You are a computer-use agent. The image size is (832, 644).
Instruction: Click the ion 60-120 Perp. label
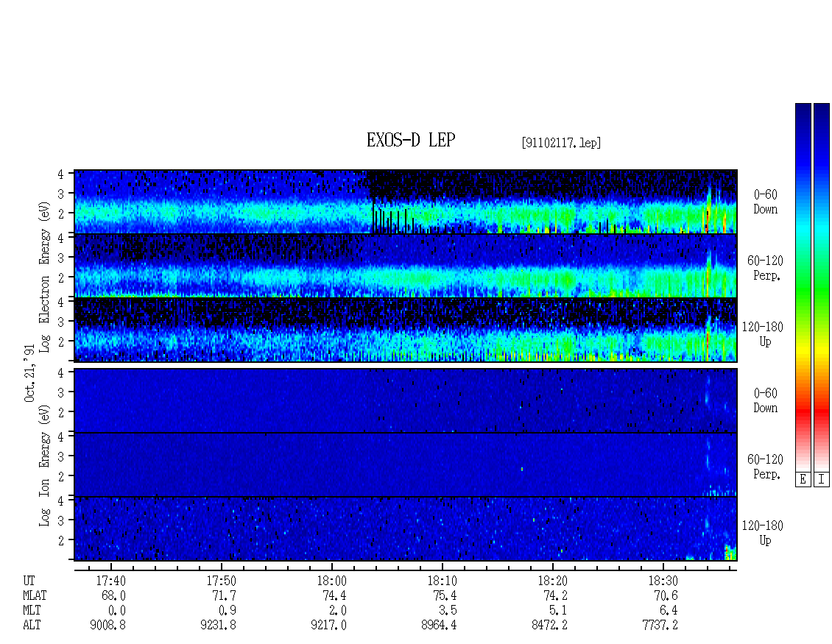(764, 467)
